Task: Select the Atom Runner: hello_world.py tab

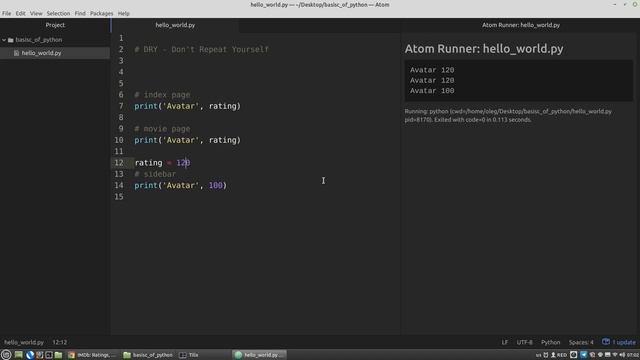Action: (x=521, y=25)
